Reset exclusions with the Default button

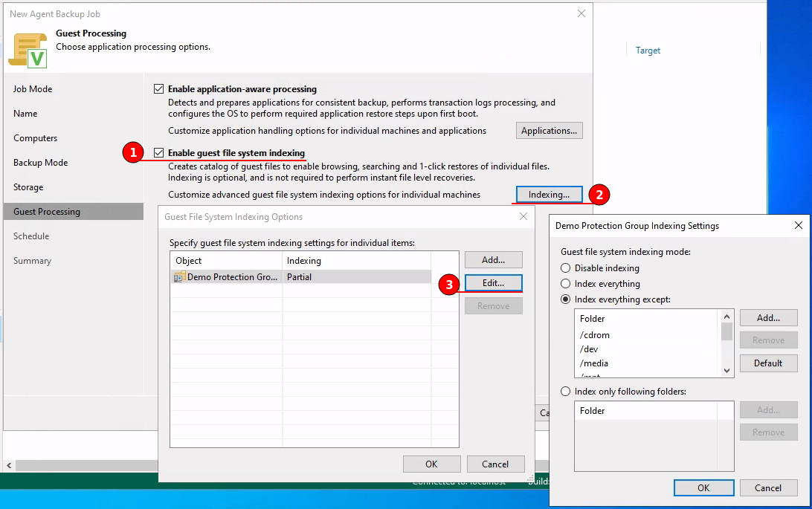tap(768, 363)
